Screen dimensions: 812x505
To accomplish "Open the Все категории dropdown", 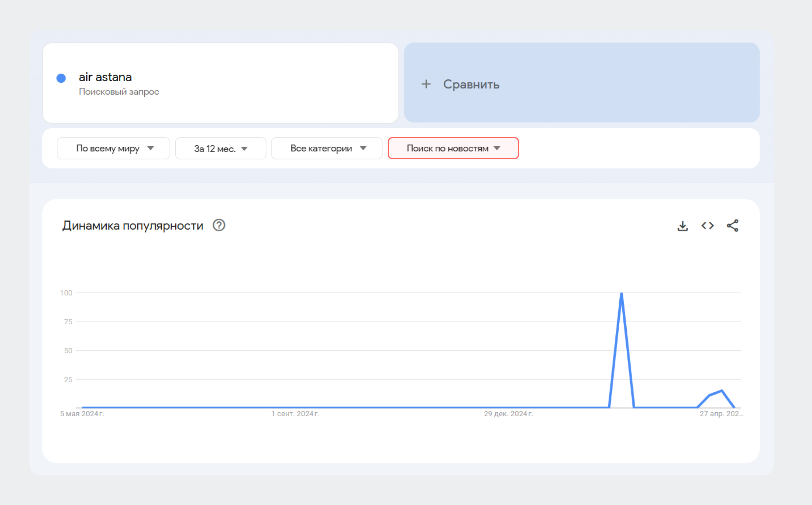I will coord(327,149).
